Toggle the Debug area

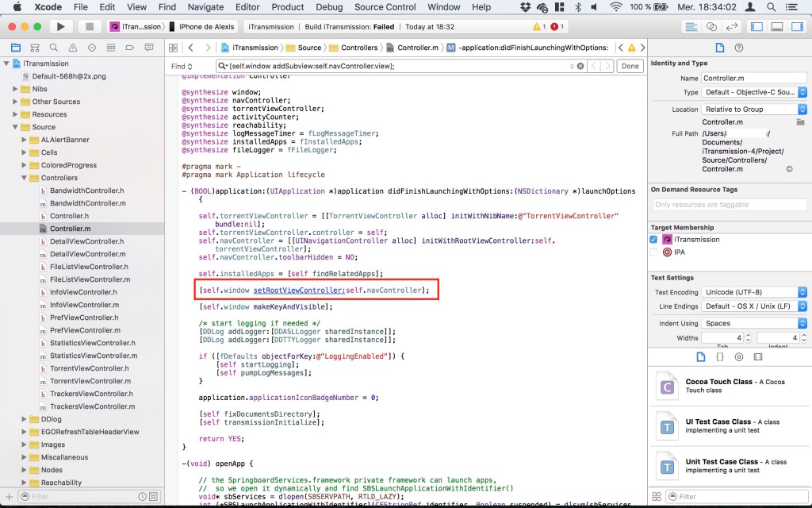pyautogui.click(x=777, y=26)
